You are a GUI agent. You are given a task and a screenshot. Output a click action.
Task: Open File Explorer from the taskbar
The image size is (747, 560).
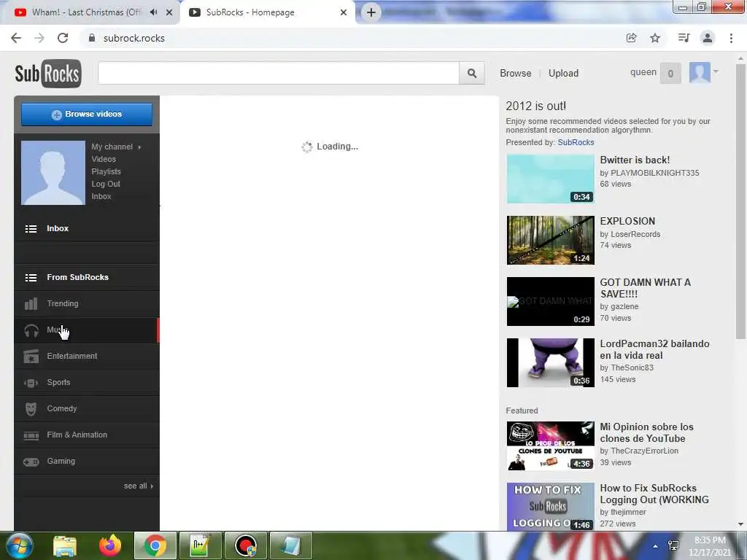[65, 545]
